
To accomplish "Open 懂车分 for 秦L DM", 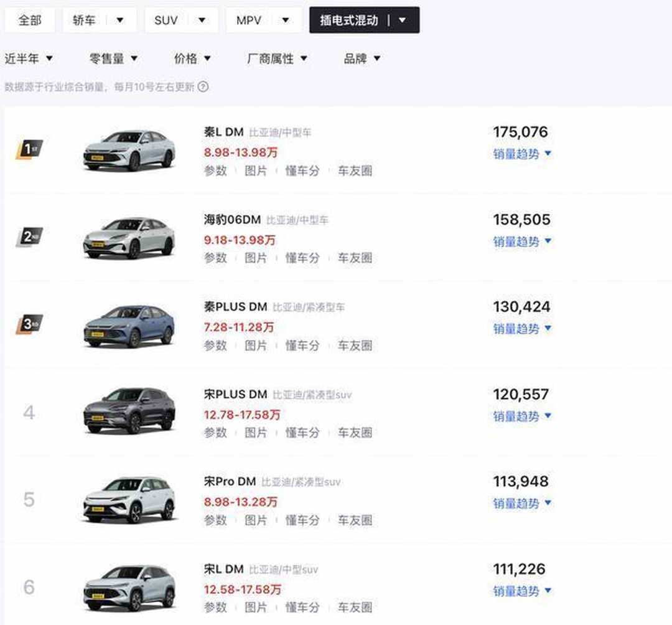I will pos(302,171).
